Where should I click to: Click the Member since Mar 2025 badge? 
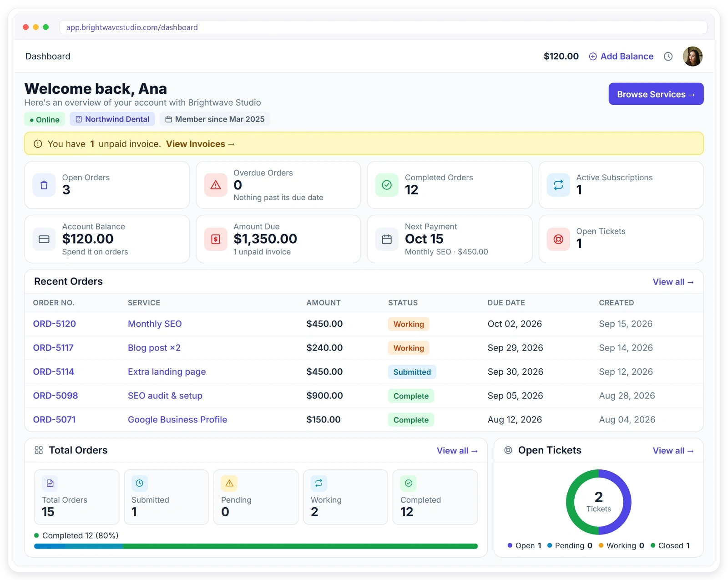[215, 119]
